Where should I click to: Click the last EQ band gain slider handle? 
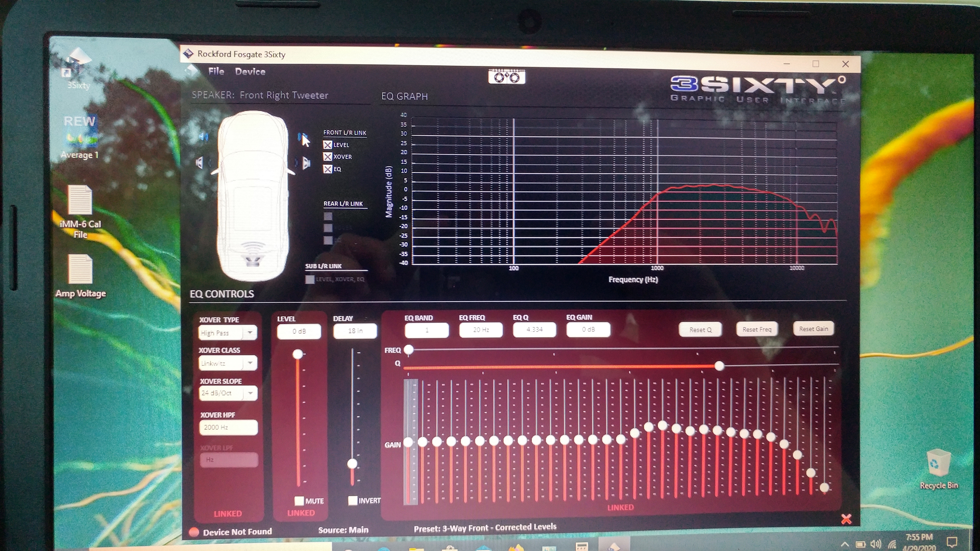coord(824,488)
